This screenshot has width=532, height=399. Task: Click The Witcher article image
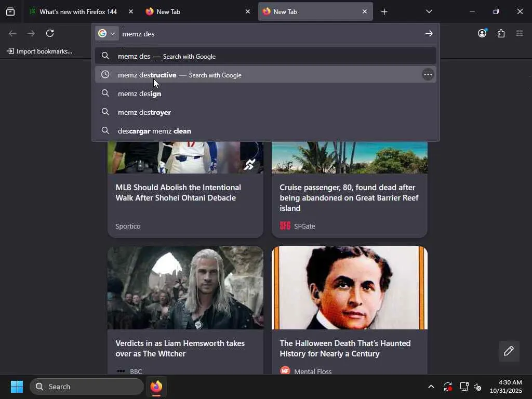[x=185, y=288]
